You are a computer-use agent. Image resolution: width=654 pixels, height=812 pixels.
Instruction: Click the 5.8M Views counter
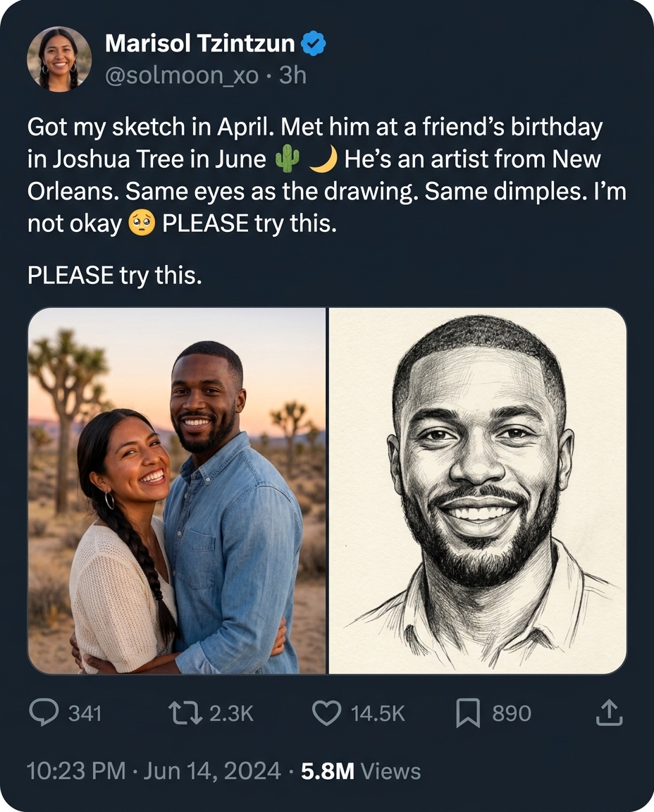coord(361,771)
